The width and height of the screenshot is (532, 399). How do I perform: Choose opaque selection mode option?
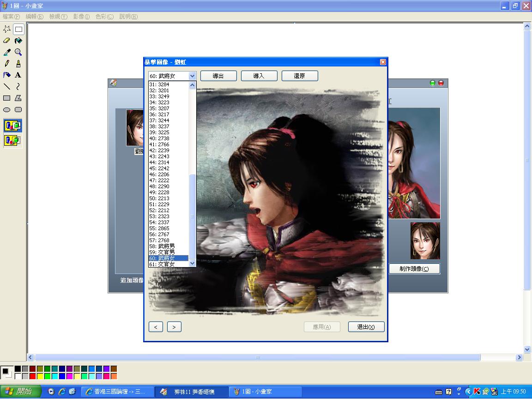coord(13,126)
